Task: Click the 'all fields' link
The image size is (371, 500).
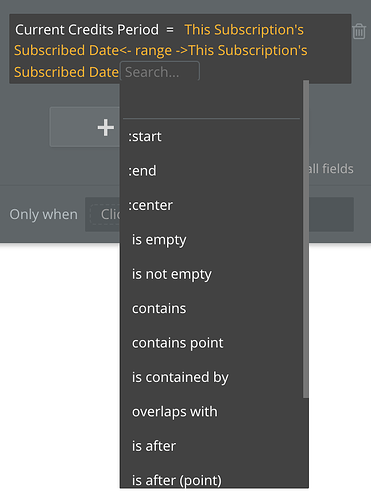Action: click(x=331, y=169)
